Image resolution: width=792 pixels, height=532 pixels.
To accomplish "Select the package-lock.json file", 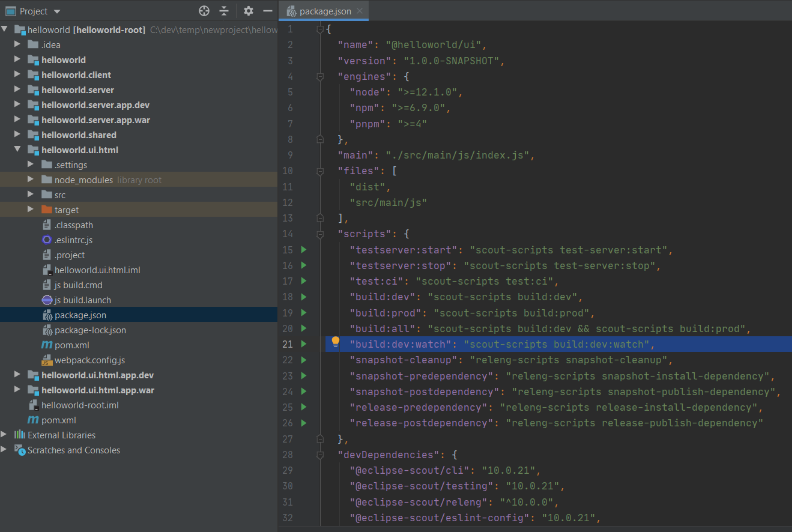I will pyautogui.click(x=90, y=330).
